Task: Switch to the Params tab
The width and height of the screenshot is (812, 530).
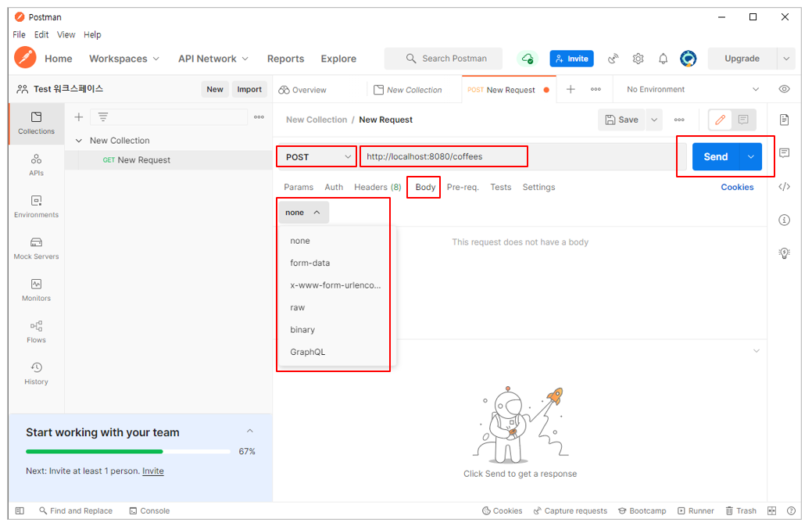Action: [x=299, y=187]
